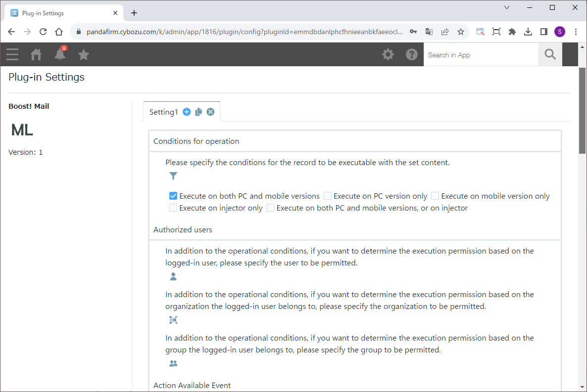Open the hamburger main menu
Image resolution: width=587 pixels, height=392 pixels.
click(x=12, y=54)
